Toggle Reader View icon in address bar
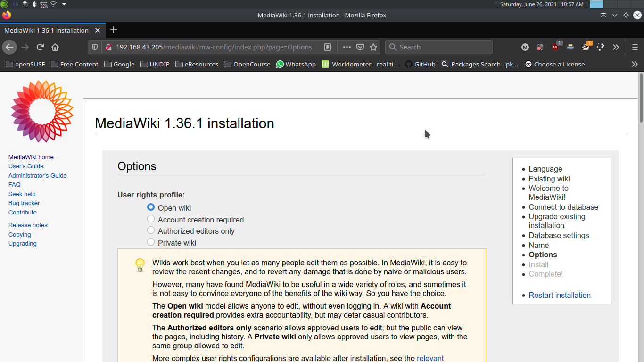The width and height of the screenshot is (644, 362). pos(328,47)
